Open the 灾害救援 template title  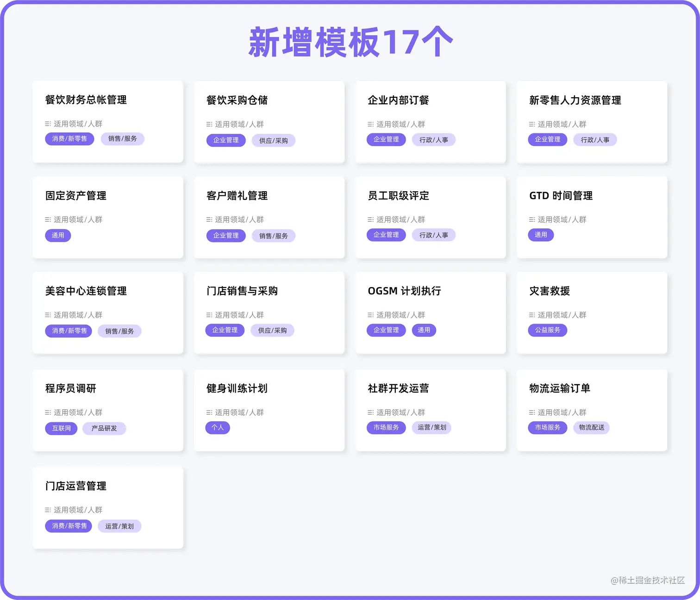[x=550, y=291]
